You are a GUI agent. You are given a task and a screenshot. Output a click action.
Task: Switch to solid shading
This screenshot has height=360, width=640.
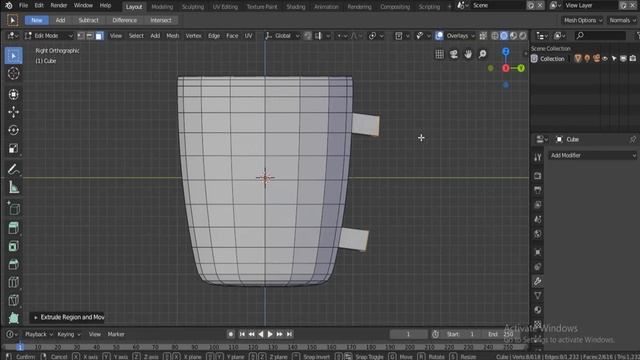[x=504, y=36]
